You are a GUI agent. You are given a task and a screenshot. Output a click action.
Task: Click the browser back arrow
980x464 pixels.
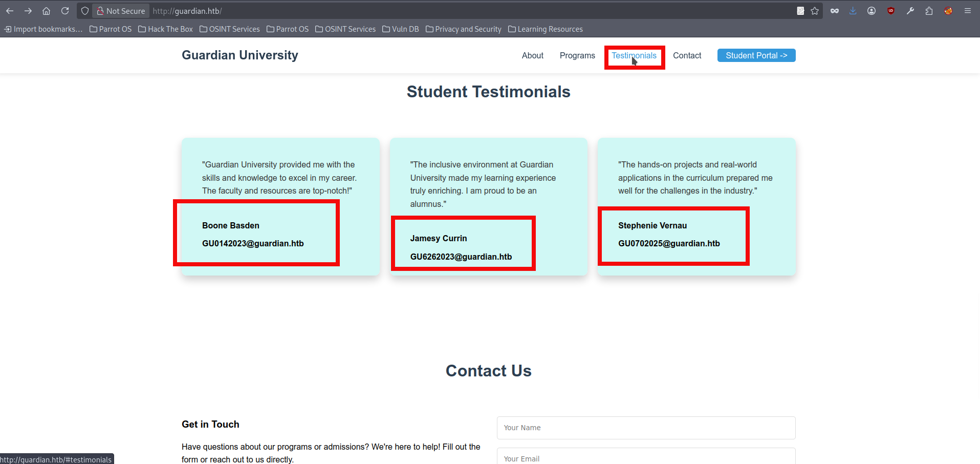tap(10, 11)
